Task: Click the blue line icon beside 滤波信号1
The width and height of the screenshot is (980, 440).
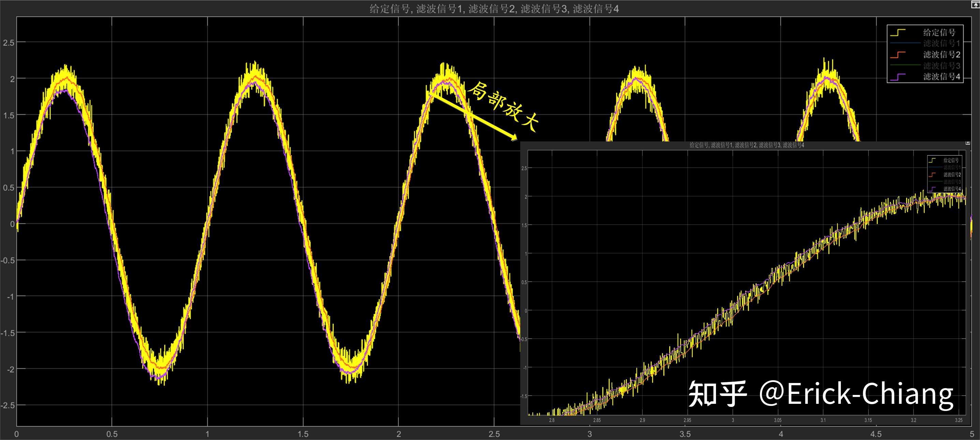Action: pyautogui.click(x=905, y=43)
